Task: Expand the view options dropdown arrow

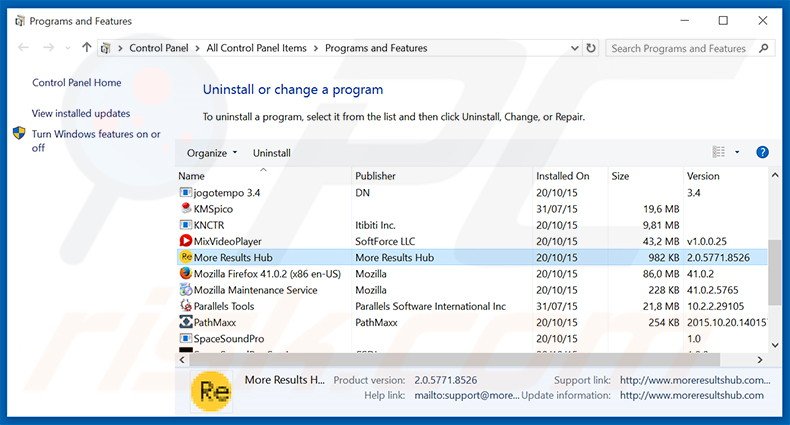Action: 737,152
